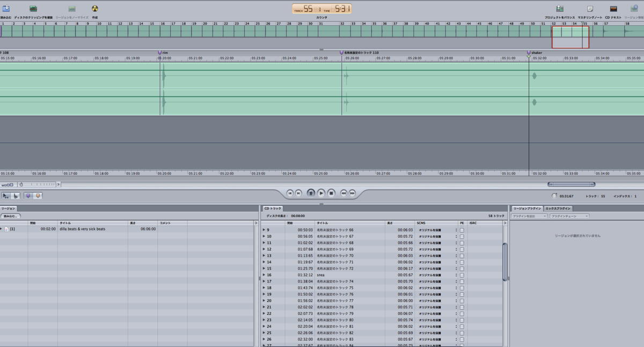Expand CD track 24 row

[x=264, y=327]
